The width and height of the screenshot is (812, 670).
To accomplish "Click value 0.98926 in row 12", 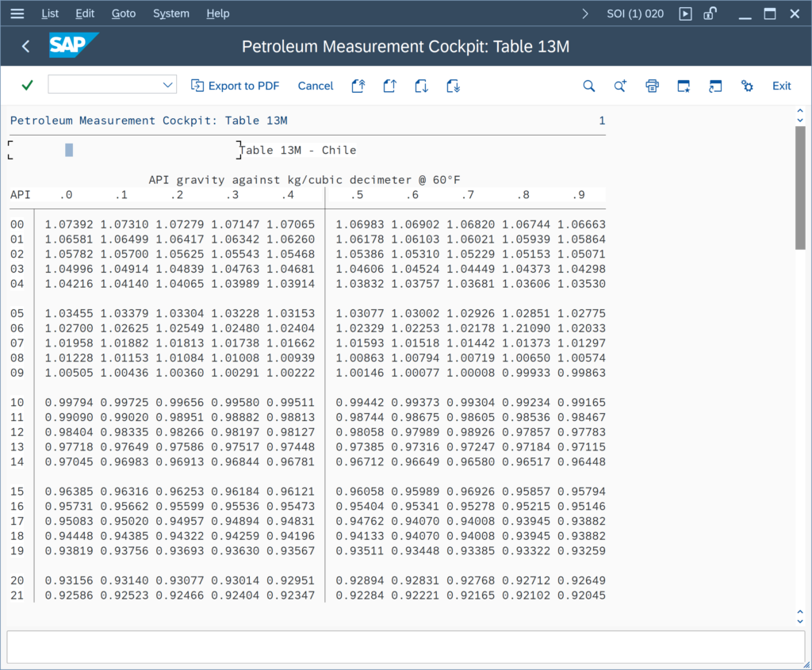I will point(471,432).
